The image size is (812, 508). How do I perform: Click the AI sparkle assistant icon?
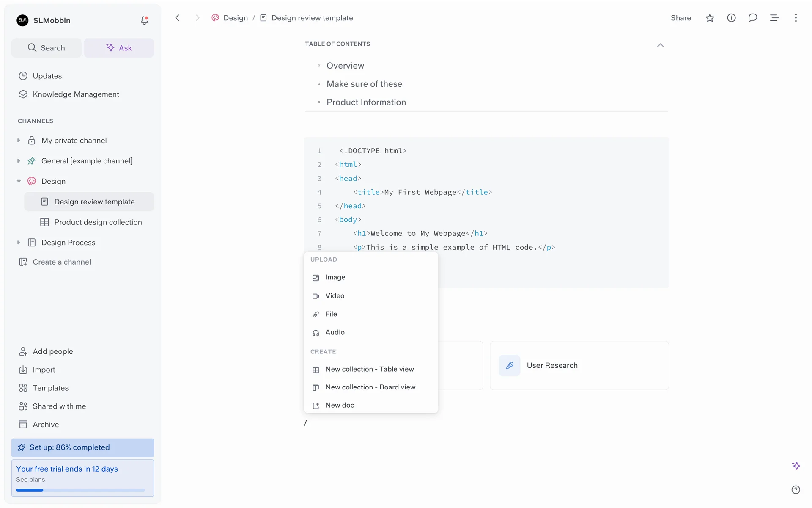tap(796, 466)
